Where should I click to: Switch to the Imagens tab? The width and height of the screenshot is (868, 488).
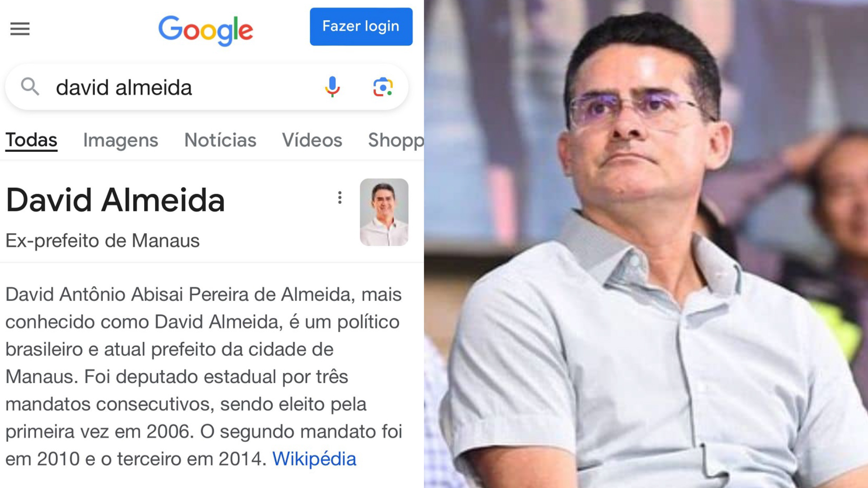pos(121,141)
